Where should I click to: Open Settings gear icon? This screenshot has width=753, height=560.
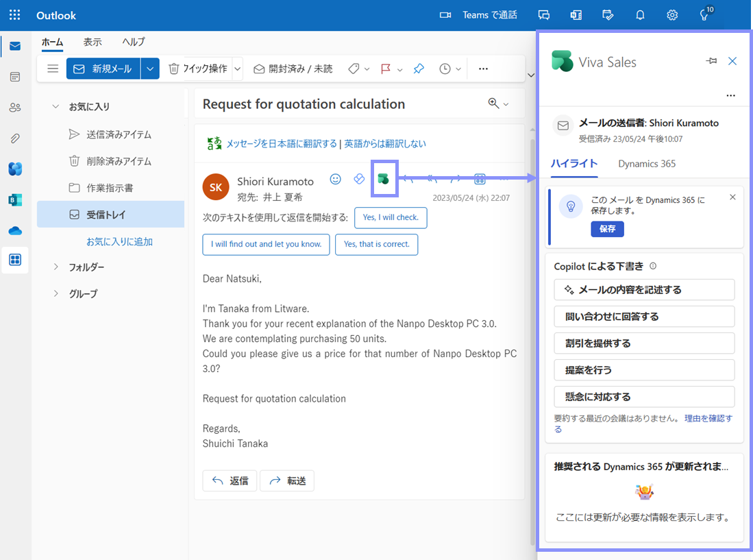(672, 15)
